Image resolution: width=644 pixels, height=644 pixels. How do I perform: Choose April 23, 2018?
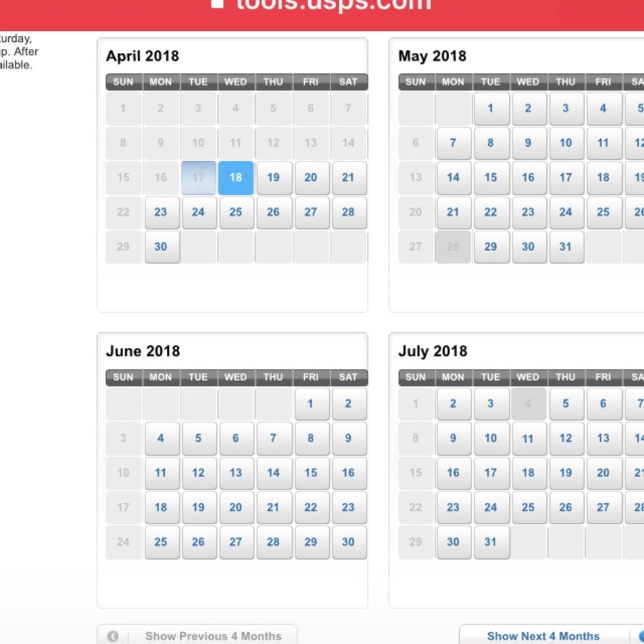tap(161, 213)
